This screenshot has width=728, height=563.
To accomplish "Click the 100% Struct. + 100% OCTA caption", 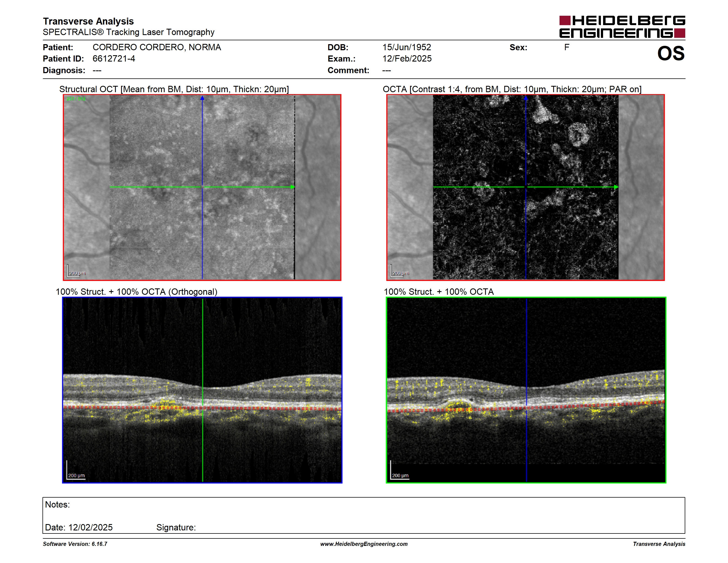I will pos(439,292).
